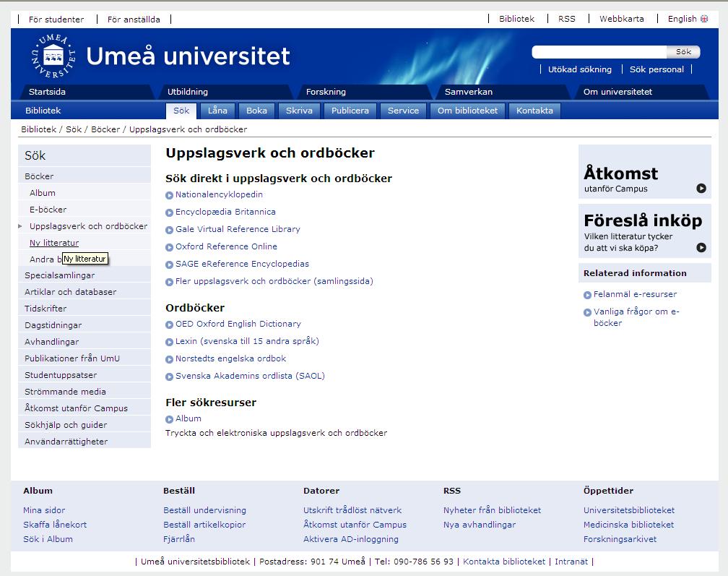Open Utökad sökning link
The image size is (728, 576).
click(579, 69)
